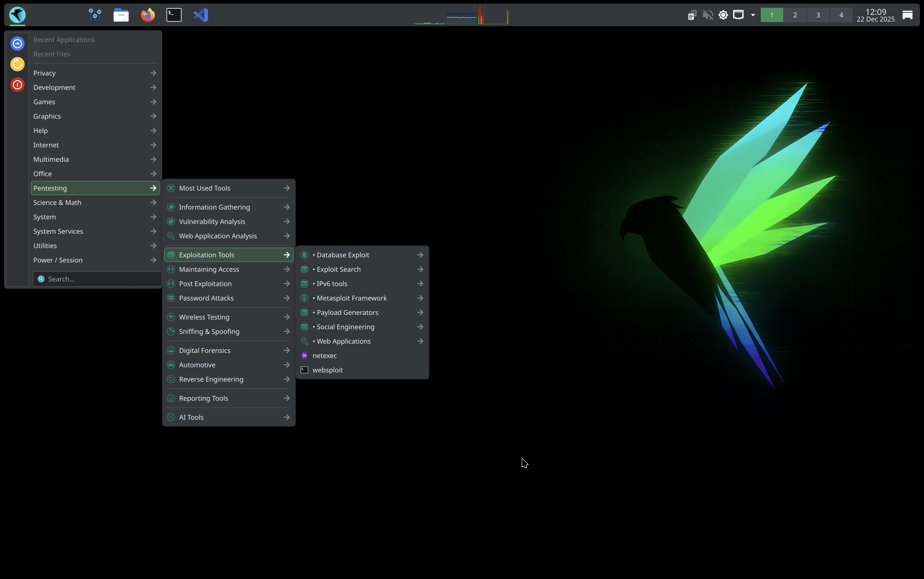Switch to virtual desktop 4
The height and width of the screenshot is (579, 924).
pyautogui.click(x=841, y=15)
